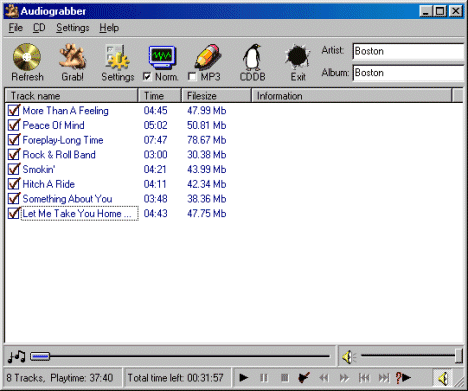This screenshot has height=391, width=468.
Task: Open the CD menu
Action: tap(39, 28)
